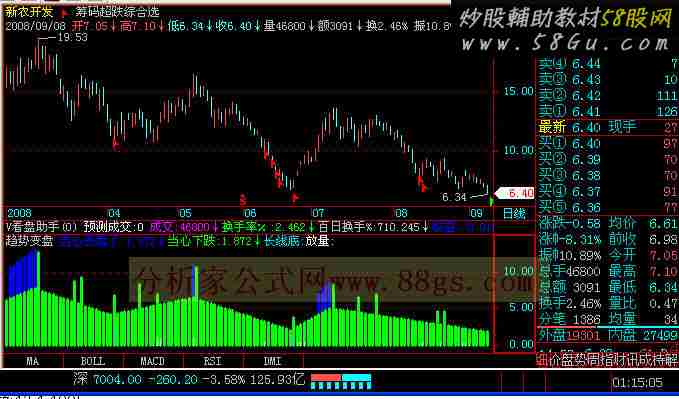Click red flag icon beside 新农开发 title

[x=65, y=13]
